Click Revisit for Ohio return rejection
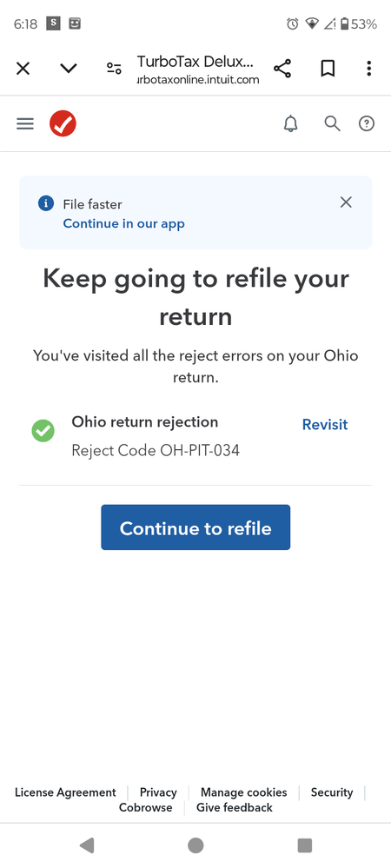The height and width of the screenshot is (868, 391). (x=325, y=425)
